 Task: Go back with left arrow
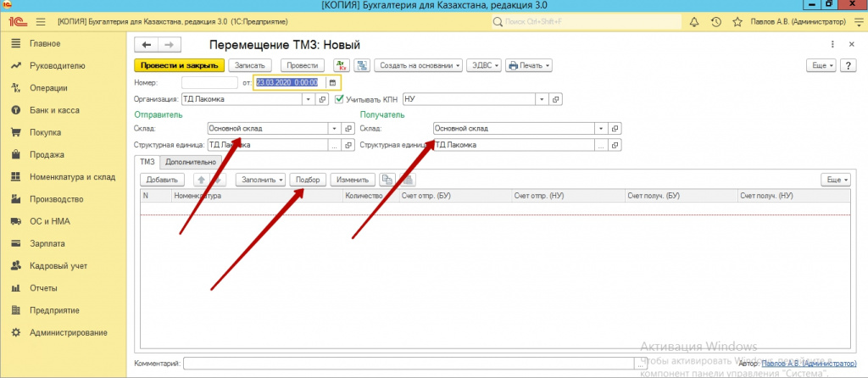tap(147, 45)
